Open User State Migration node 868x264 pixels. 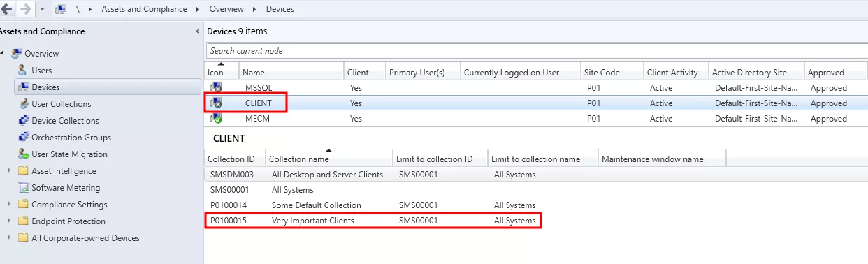(x=69, y=154)
